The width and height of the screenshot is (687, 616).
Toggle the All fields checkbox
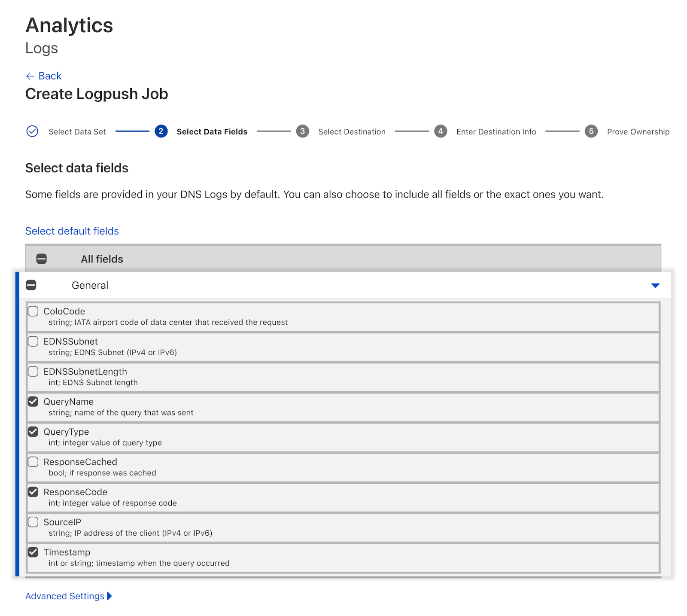[42, 259]
